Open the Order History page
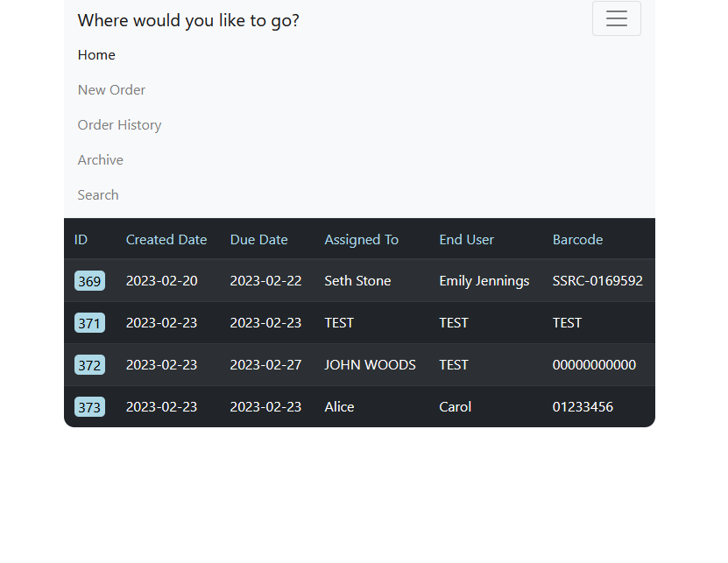This screenshot has width=728, height=563. [119, 124]
